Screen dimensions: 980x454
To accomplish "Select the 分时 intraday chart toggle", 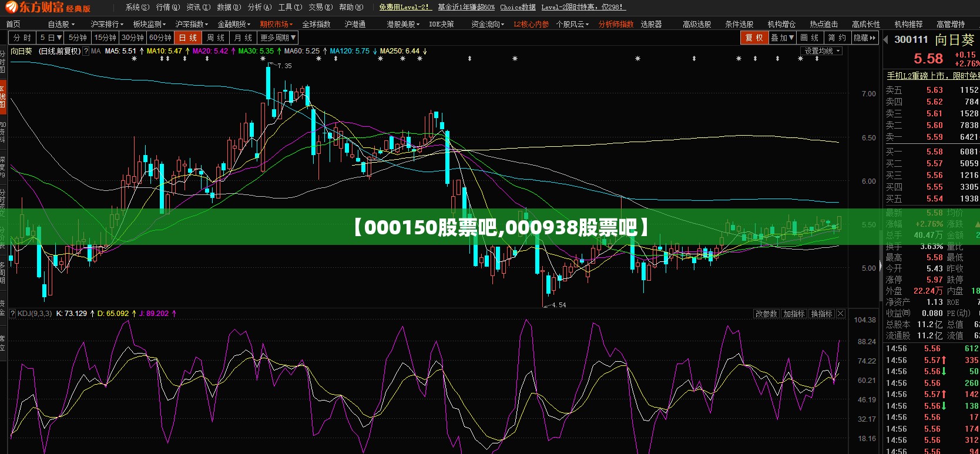I will (22, 38).
